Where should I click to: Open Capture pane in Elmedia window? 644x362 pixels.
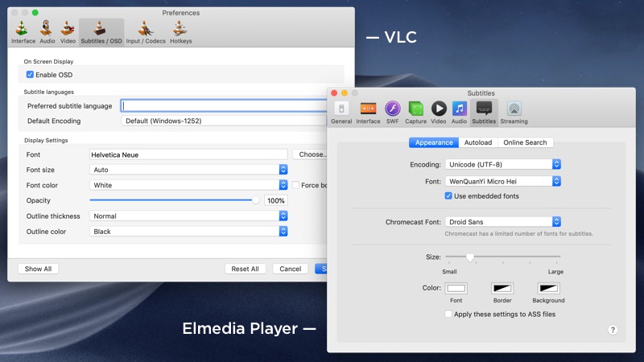point(415,113)
